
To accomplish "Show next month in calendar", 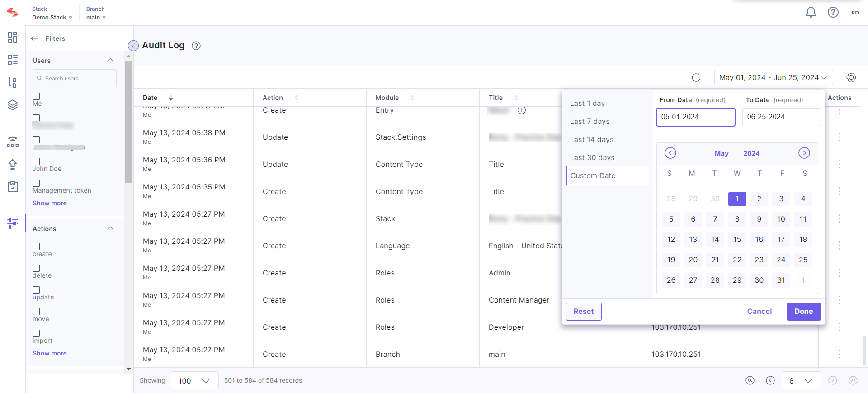I will (x=804, y=153).
